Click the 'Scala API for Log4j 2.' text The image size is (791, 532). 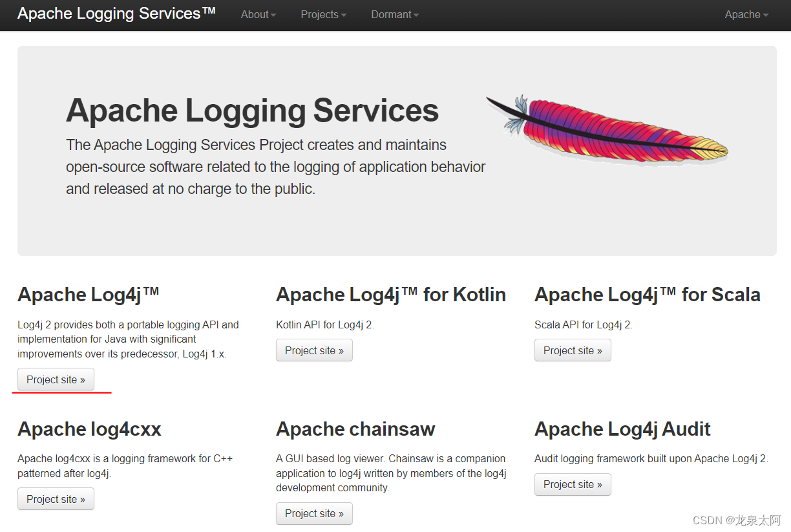[584, 325]
